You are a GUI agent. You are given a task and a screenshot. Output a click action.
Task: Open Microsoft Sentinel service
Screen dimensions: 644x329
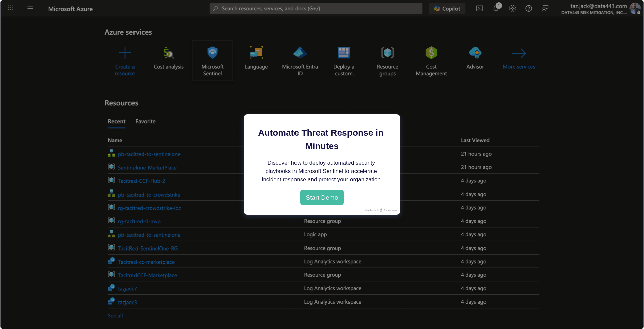tap(212, 61)
